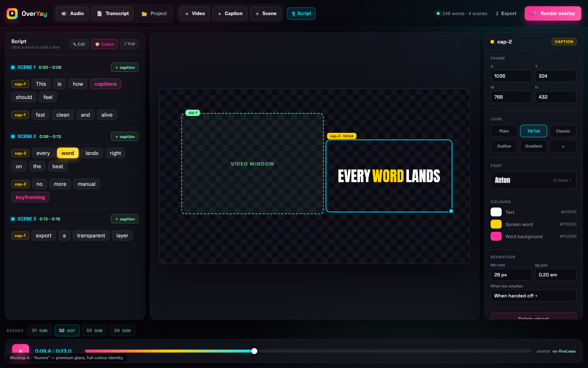Expand script to Full view
The width and height of the screenshot is (588, 368).
click(129, 44)
